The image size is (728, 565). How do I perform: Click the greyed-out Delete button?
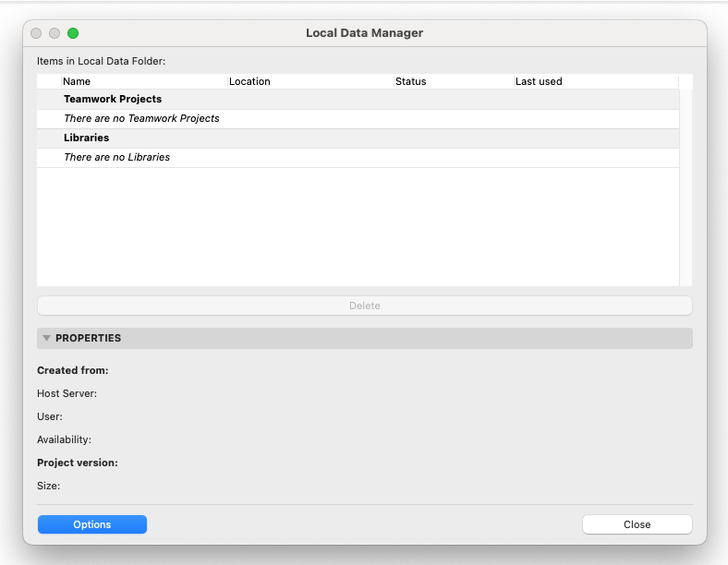(364, 306)
